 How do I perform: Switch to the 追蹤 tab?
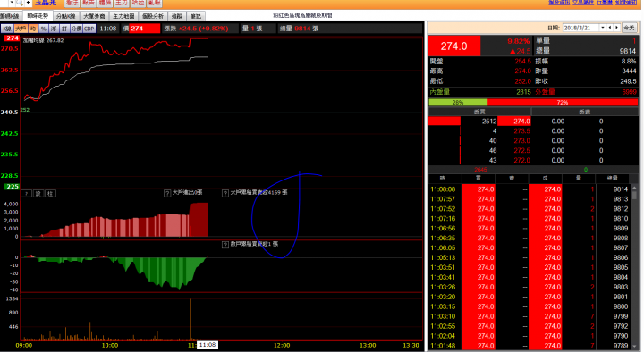pyautogui.click(x=177, y=16)
